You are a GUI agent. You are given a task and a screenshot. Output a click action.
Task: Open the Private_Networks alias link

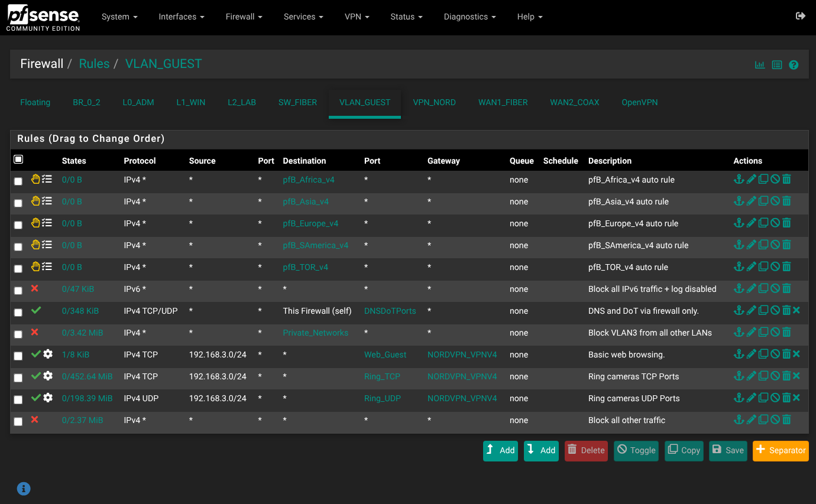tap(316, 333)
